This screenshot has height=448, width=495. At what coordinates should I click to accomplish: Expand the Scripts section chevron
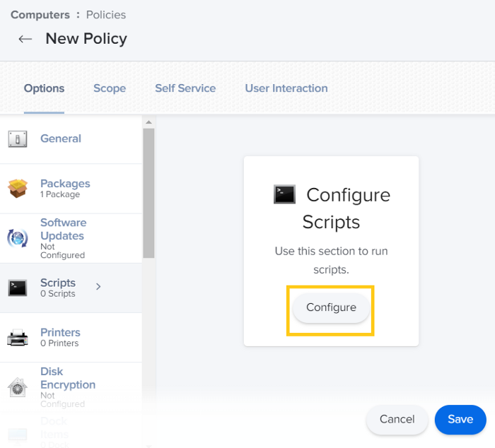click(98, 286)
